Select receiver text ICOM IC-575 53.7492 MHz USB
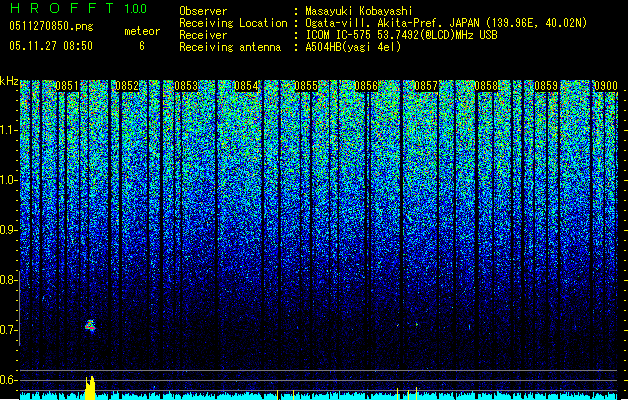 401,35
